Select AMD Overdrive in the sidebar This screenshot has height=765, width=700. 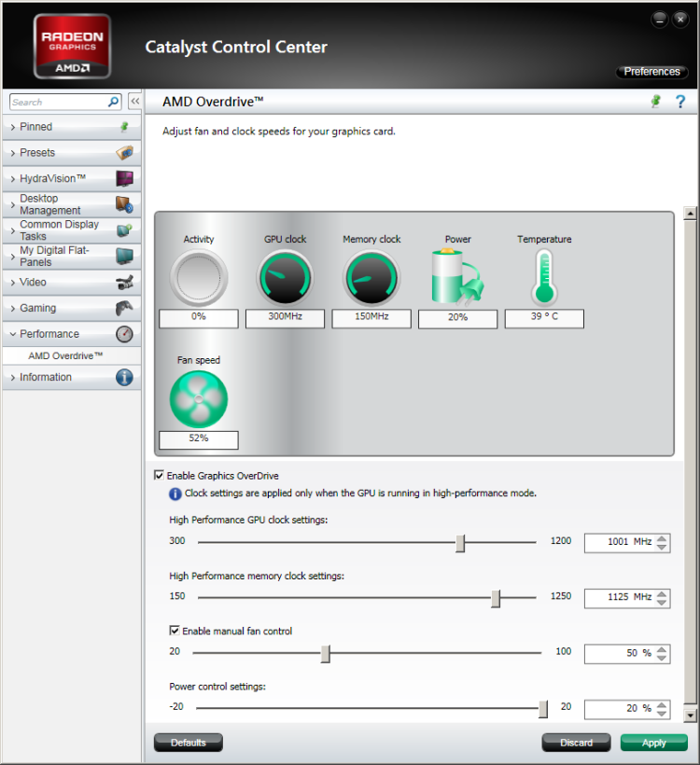[x=65, y=355]
